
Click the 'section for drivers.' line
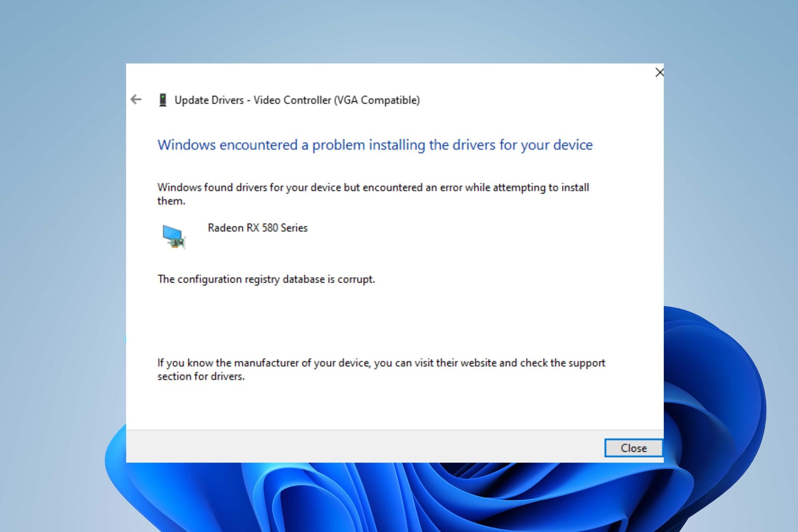click(201, 377)
